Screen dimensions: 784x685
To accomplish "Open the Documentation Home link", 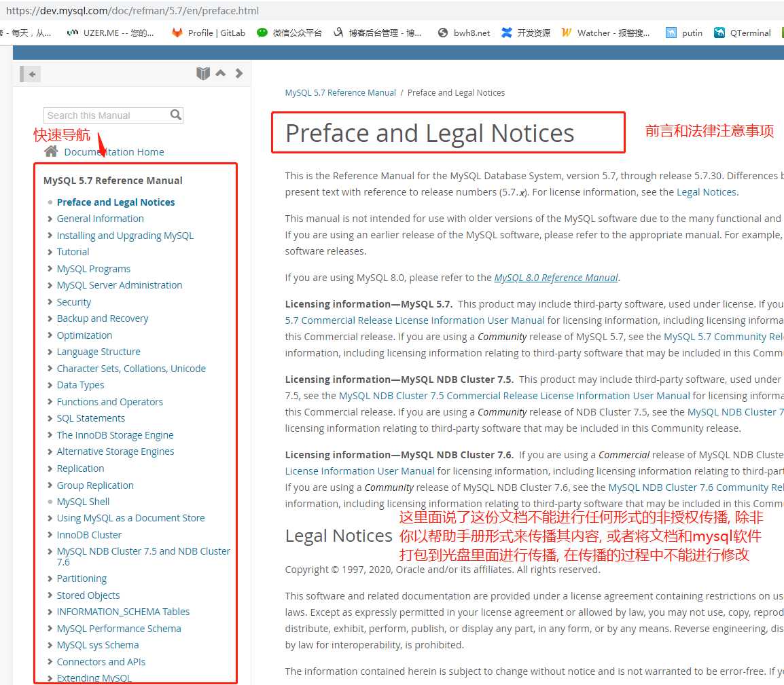I will tap(114, 152).
